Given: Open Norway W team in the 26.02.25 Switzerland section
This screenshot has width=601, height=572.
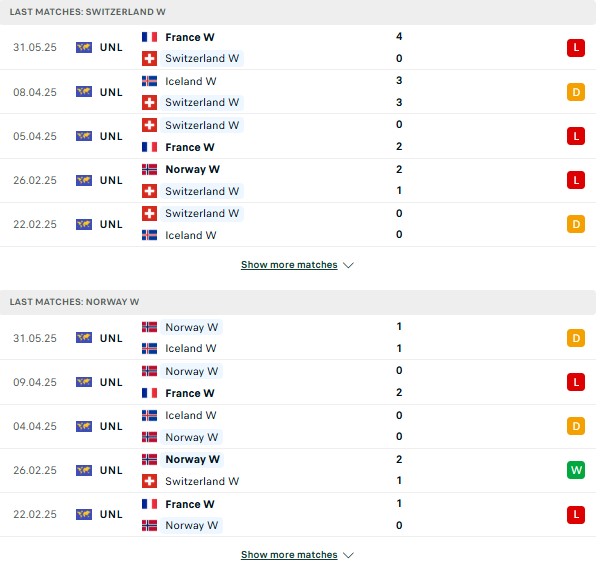Looking at the screenshot, I should tap(192, 169).
